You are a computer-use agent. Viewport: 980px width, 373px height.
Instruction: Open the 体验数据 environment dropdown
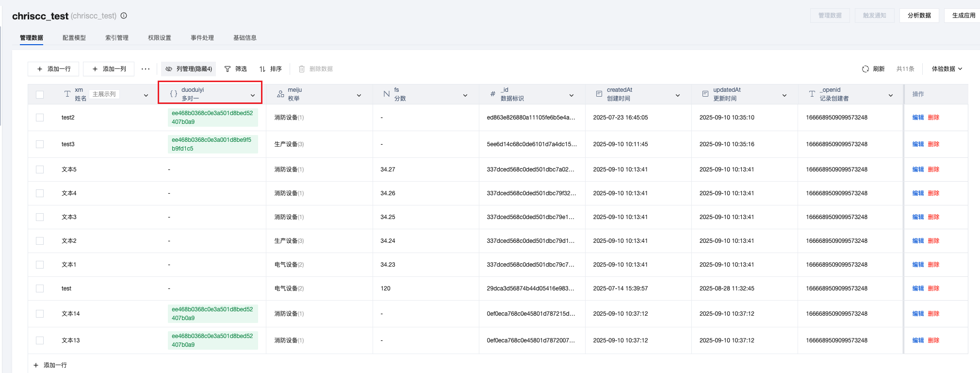(947, 69)
